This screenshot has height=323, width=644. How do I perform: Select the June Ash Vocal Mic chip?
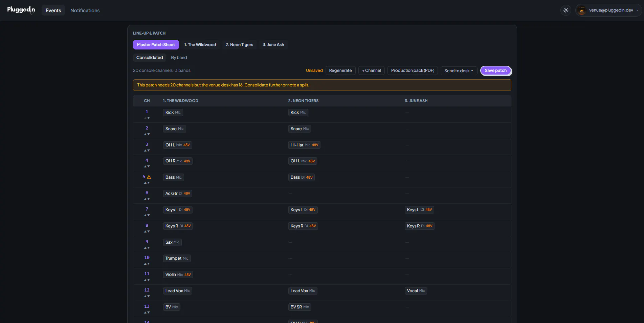point(416,291)
